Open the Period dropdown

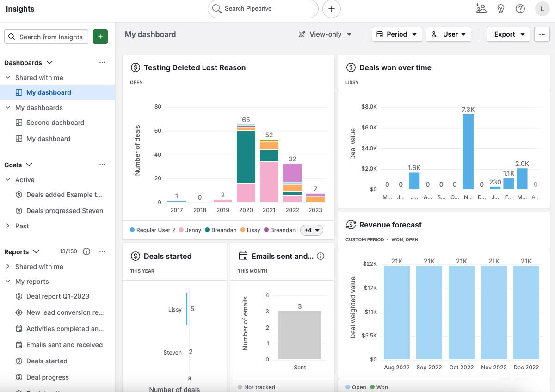click(x=396, y=34)
